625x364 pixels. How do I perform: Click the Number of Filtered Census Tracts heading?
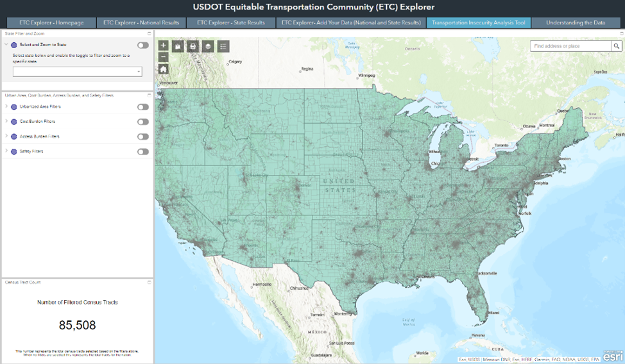(x=78, y=302)
